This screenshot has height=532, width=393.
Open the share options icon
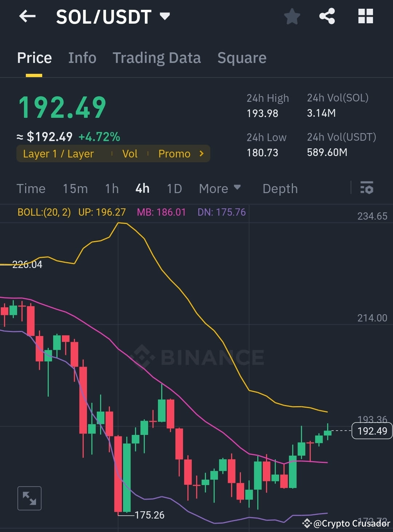tap(327, 16)
